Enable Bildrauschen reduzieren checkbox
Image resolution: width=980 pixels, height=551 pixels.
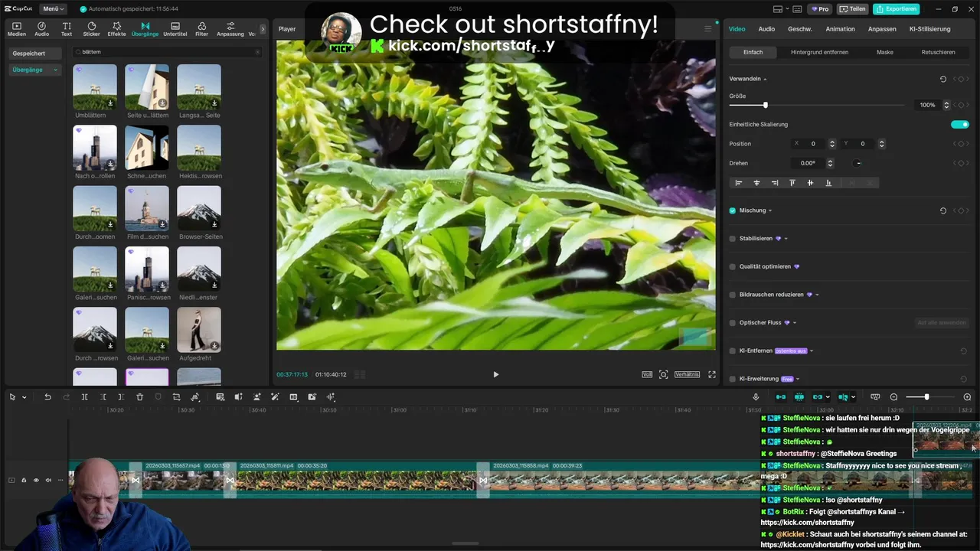point(733,295)
